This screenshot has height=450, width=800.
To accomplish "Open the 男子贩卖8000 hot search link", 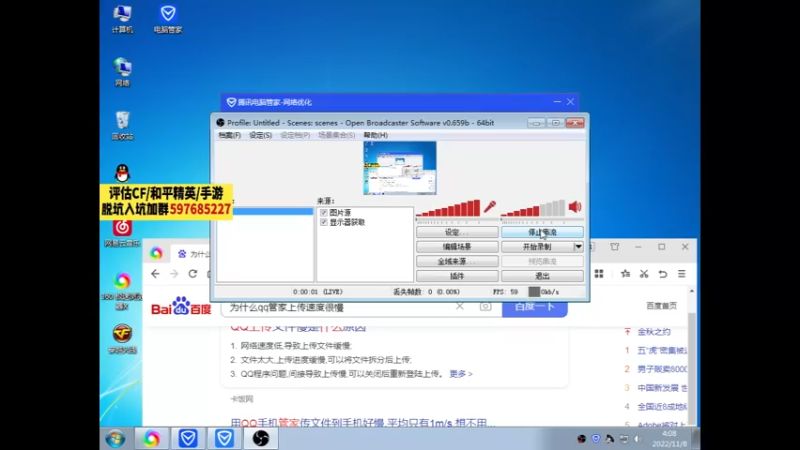I will pos(662,369).
